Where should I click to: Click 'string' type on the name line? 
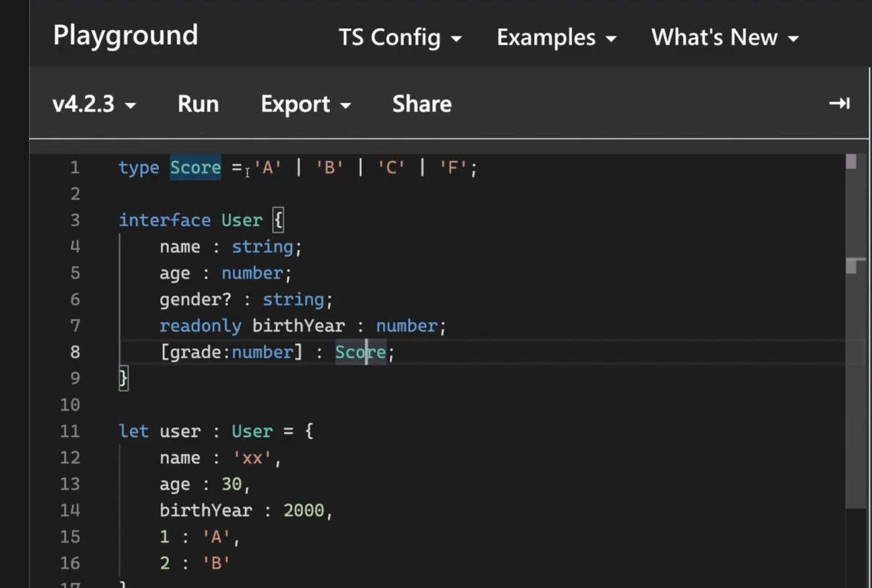(262, 247)
